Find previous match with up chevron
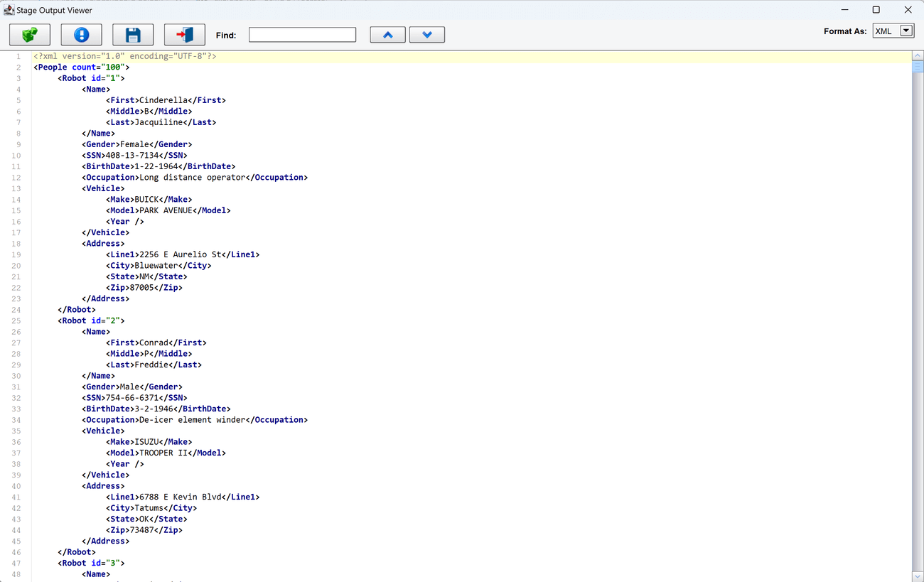The image size is (924, 582). click(388, 35)
